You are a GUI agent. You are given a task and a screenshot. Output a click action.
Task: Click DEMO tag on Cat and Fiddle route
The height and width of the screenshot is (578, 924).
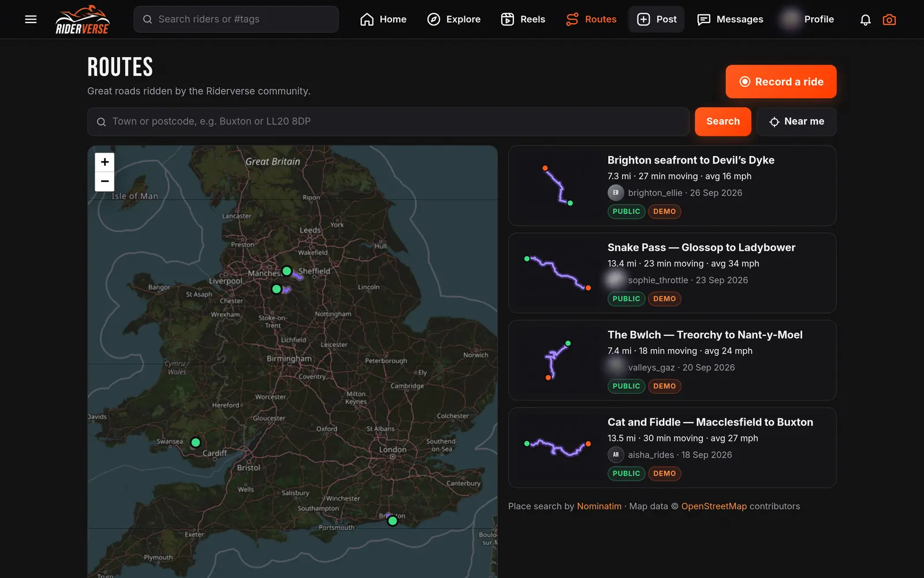click(665, 473)
